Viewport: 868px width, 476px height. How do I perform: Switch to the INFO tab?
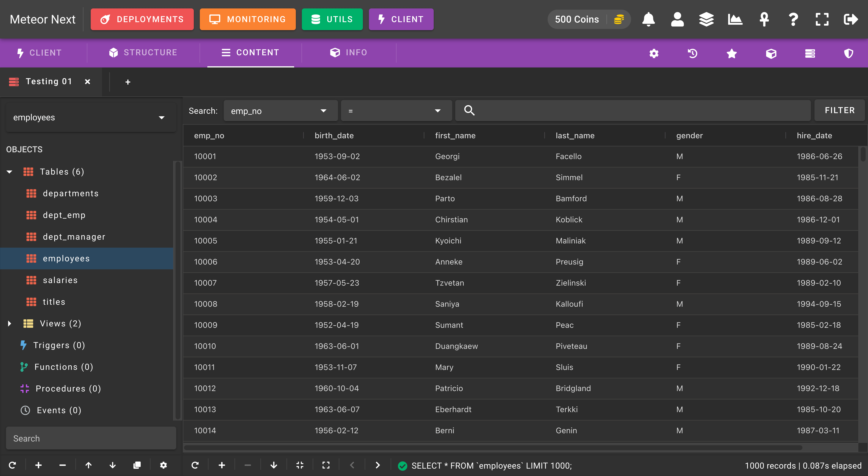[349, 53]
